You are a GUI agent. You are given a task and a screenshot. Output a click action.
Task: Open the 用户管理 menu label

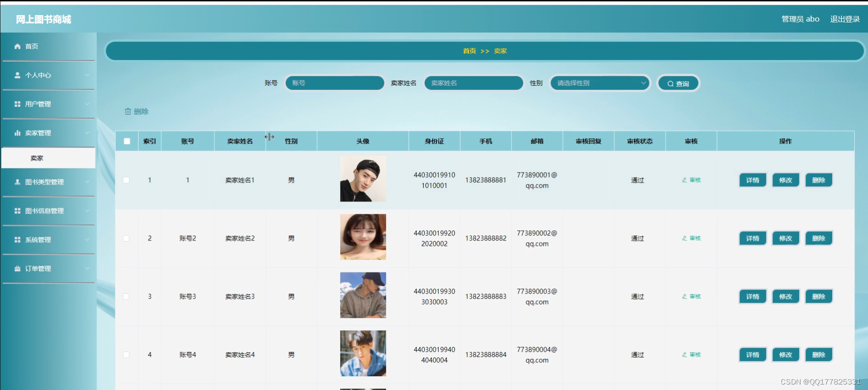38,104
